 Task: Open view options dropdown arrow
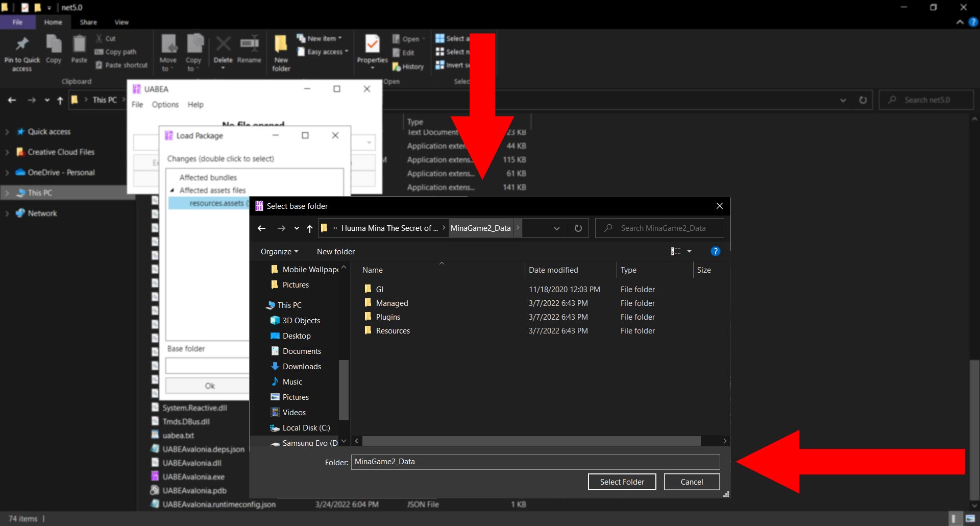click(x=689, y=251)
